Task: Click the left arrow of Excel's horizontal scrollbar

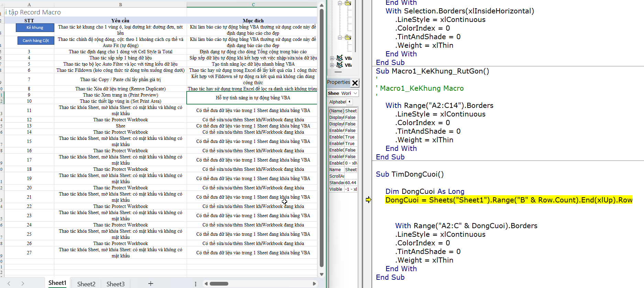Action: tap(206, 284)
